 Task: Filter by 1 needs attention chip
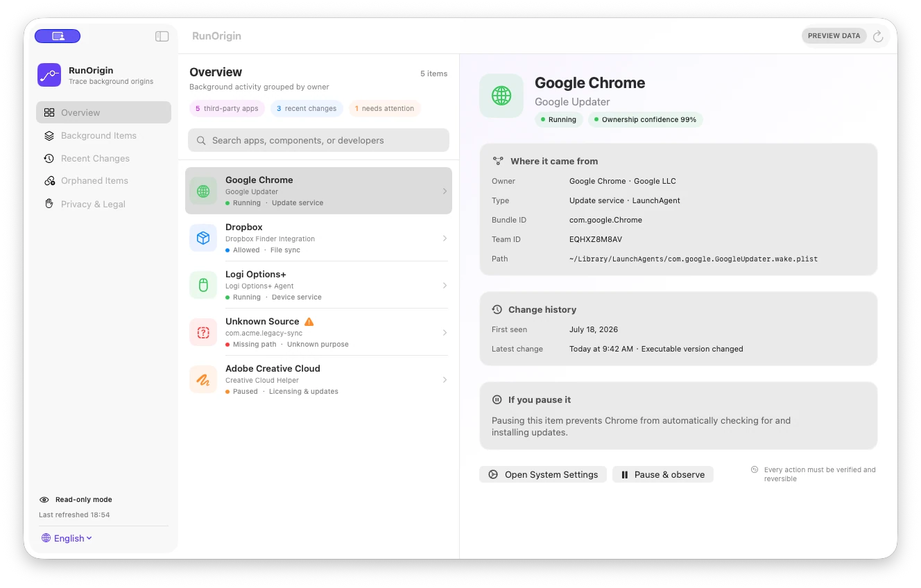point(384,108)
